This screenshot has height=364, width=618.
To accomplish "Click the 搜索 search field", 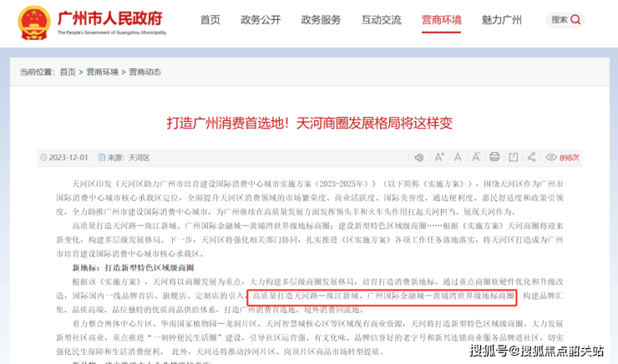I will (x=565, y=20).
